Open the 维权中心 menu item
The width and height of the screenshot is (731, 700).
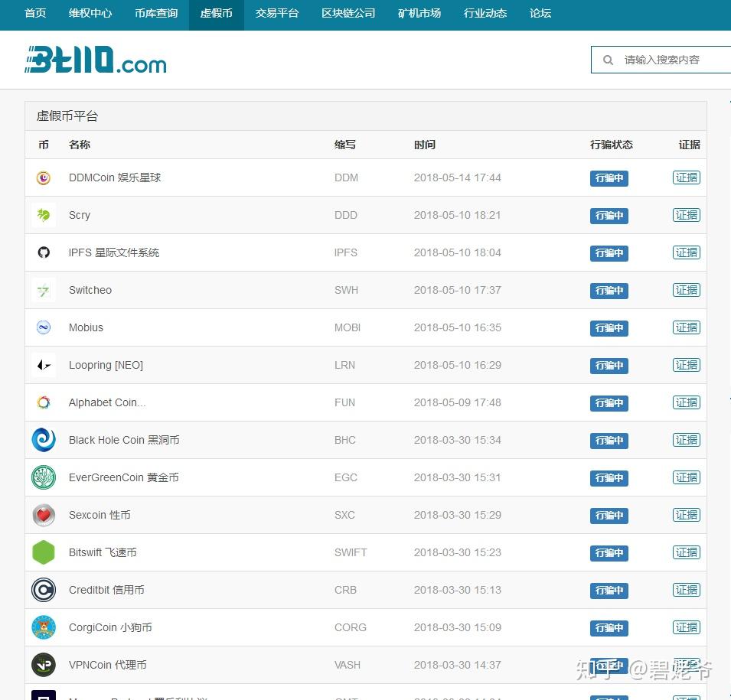click(90, 13)
